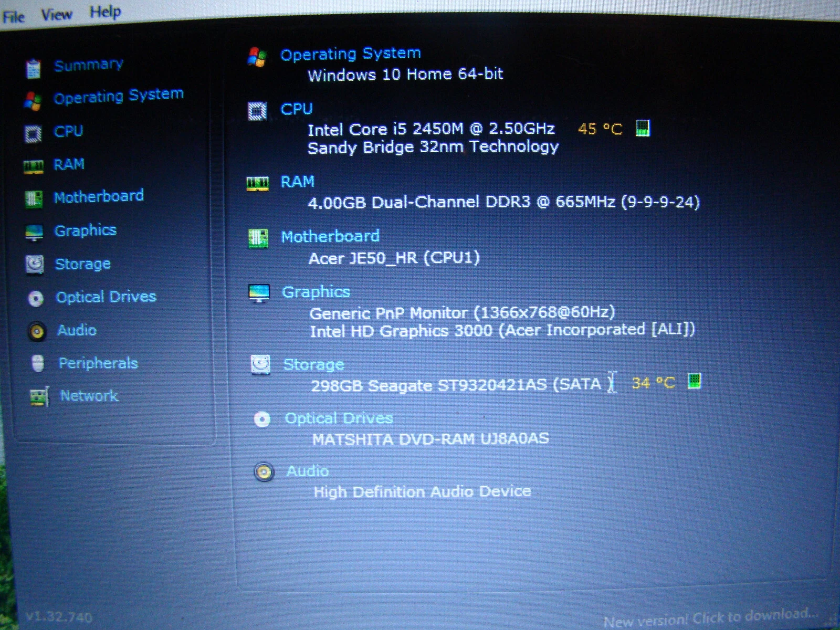This screenshot has height=630, width=840.
Task: Click 'Intel Core i5 2450M @ 2.50GHz' text
Action: coord(431,129)
